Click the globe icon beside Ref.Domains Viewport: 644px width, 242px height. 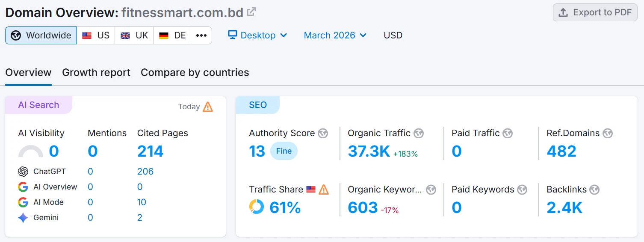point(608,133)
